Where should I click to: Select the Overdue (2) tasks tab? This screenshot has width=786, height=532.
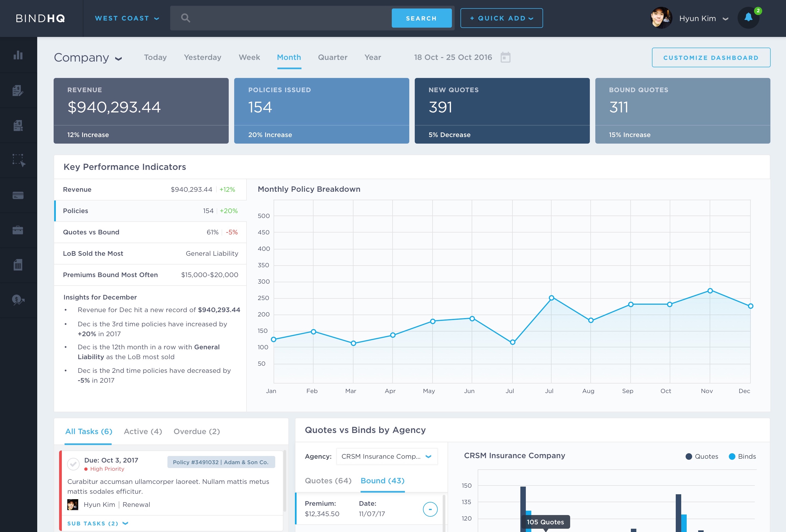point(196,432)
